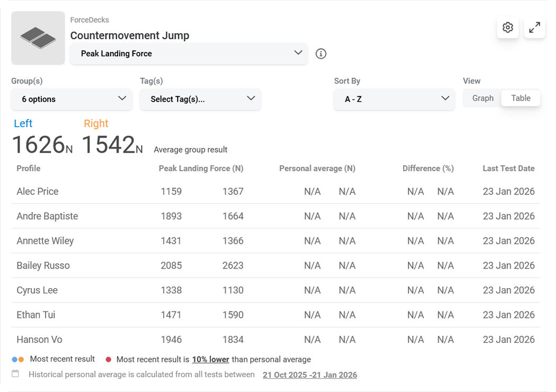The image size is (556, 392).
Task: Click the ForceDecks label
Action: 90,20
